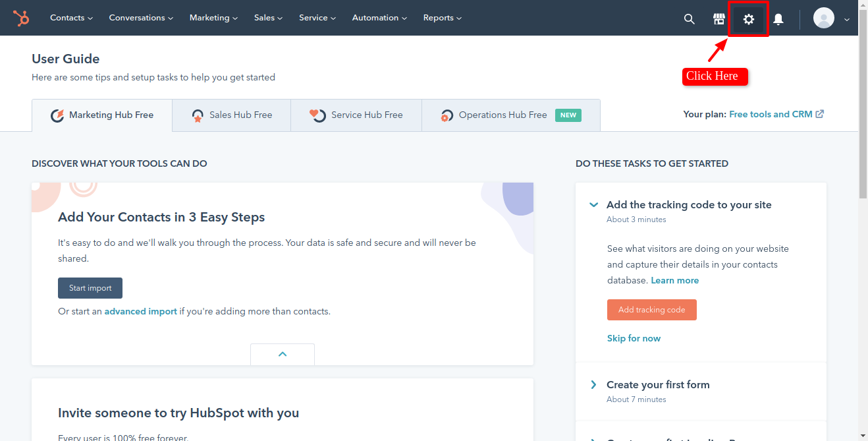Open the Settings gear icon
The height and width of the screenshot is (441, 868).
(x=749, y=19)
